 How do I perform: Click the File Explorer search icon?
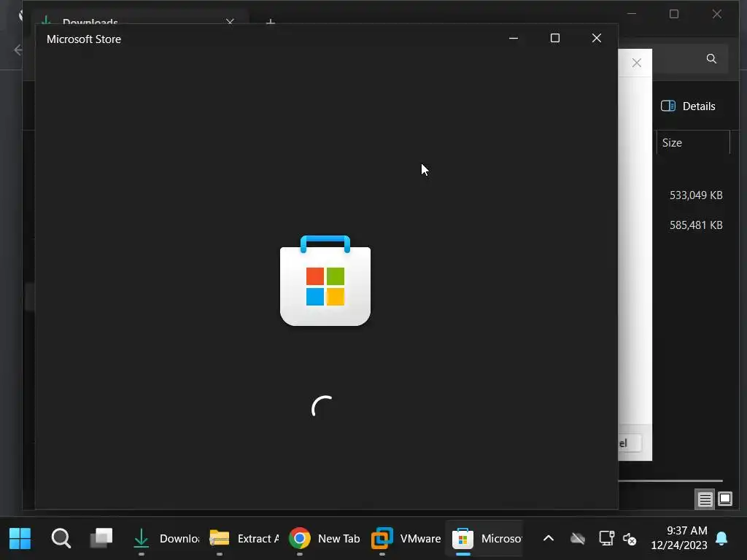click(711, 58)
